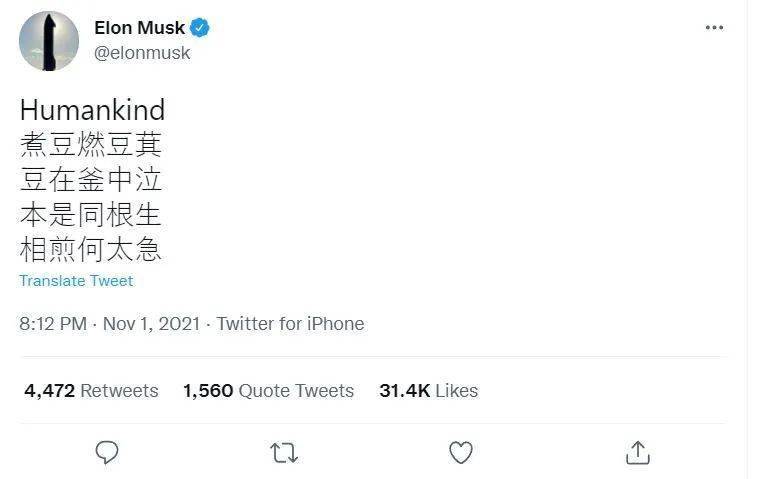Retweet using the retweet arrows icon
Screen dimensions: 783x479
(284, 453)
